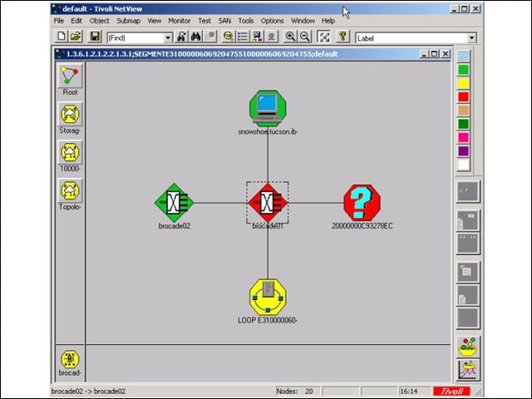The width and height of the screenshot is (532, 399).
Task: Open the Test menu
Action: [x=204, y=21]
